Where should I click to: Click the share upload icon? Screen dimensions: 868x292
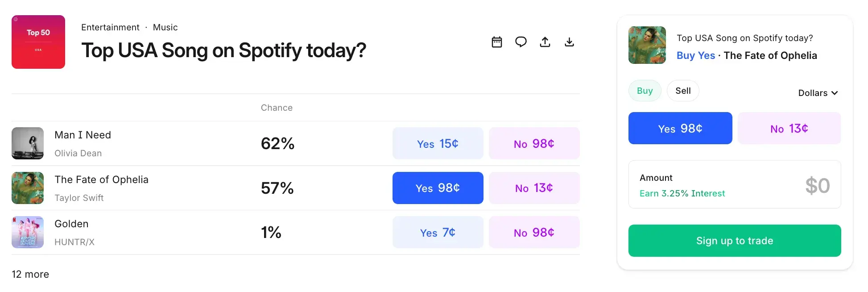(545, 42)
